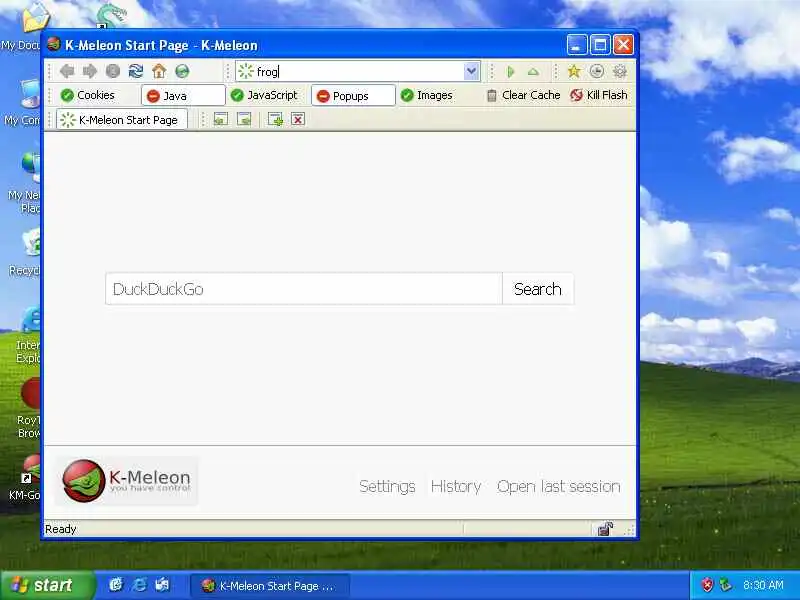
Task: Click the K-Meleon title bar icon
Action: pyautogui.click(x=54, y=44)
